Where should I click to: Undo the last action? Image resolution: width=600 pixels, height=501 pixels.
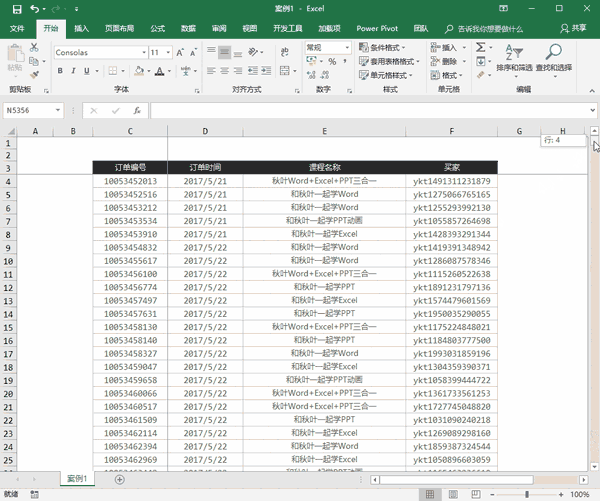pyautogui.click(x=34, y=8)
